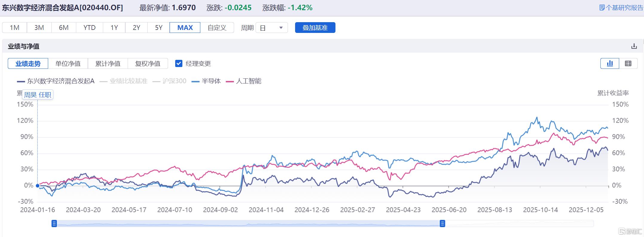Image resolution: width=644 pixels, height=237 pixels.
Task: Switch to 累计净值 tab
Action: (x=108, y=63)
